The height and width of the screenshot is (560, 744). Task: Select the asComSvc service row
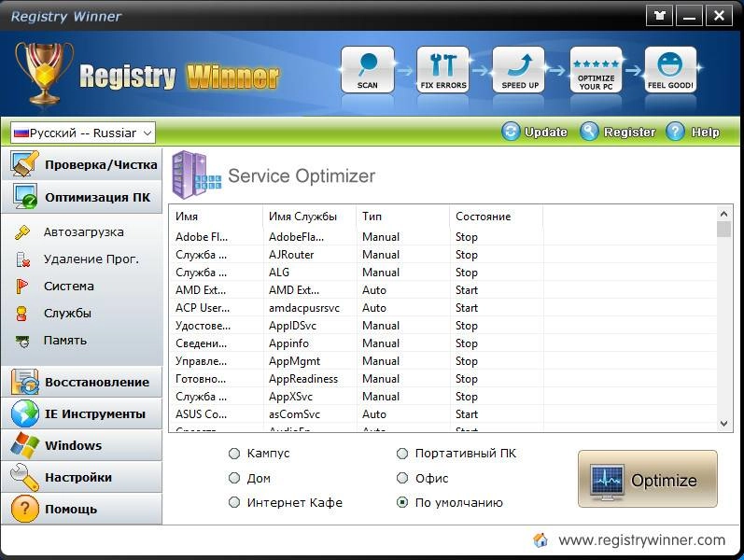pyautogui.click(x=443, y=414)
